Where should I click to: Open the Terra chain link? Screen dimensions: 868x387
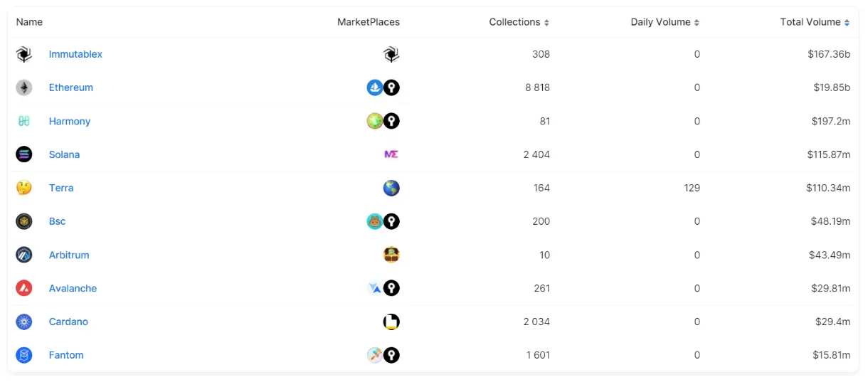(61, 188)
